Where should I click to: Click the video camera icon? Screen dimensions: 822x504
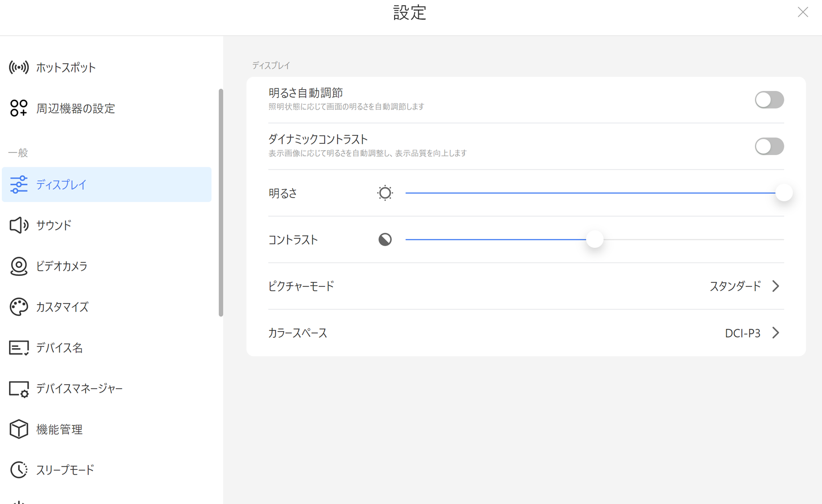(x=19, y=266)
